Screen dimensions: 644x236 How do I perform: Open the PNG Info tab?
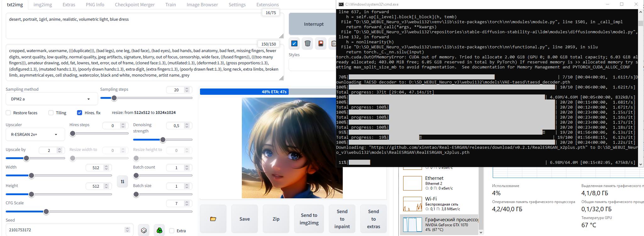click(x=95, y=5)
